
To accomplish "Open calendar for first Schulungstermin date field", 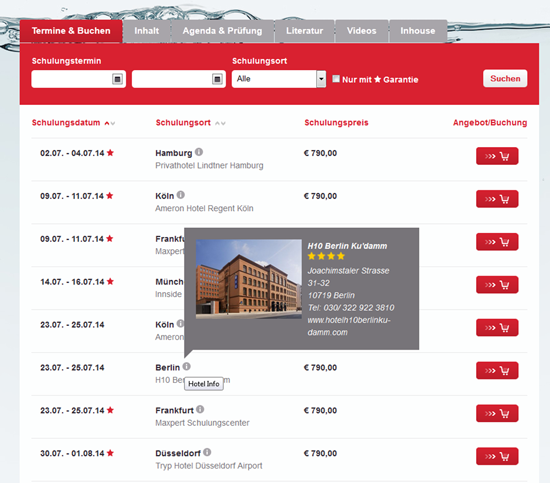I will click(x=118, y=79).
